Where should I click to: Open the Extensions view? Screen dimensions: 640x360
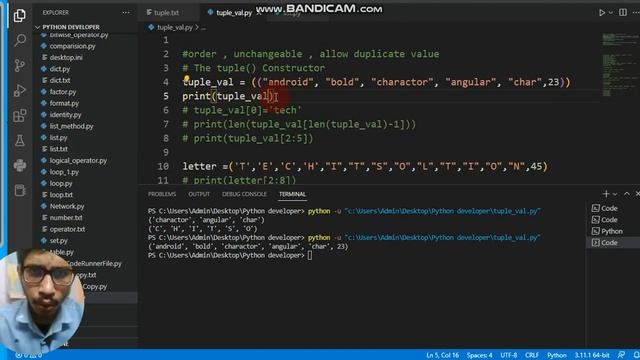click(20, 116)
